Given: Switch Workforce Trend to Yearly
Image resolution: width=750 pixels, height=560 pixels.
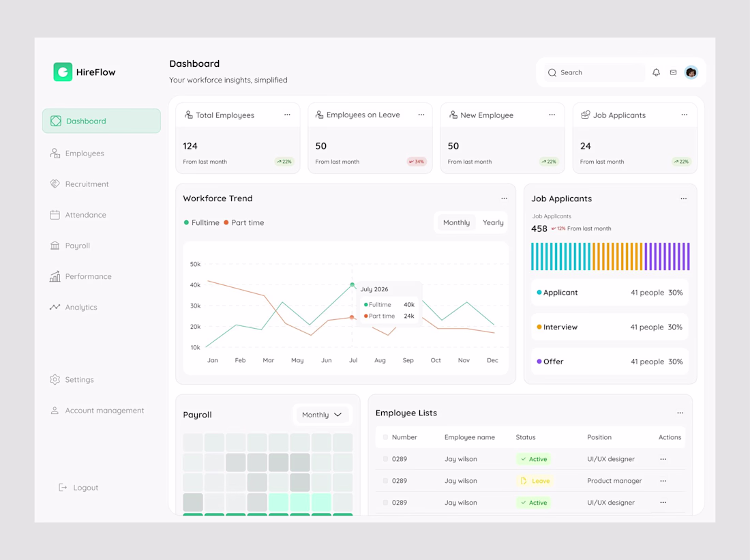Looking at the screenshot, I should tap(493, 222).
